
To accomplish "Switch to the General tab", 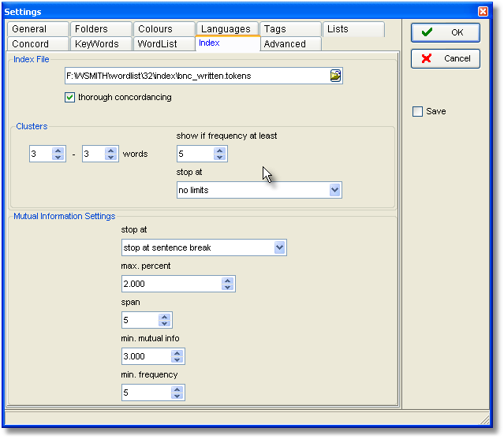I will pos(38,29).
